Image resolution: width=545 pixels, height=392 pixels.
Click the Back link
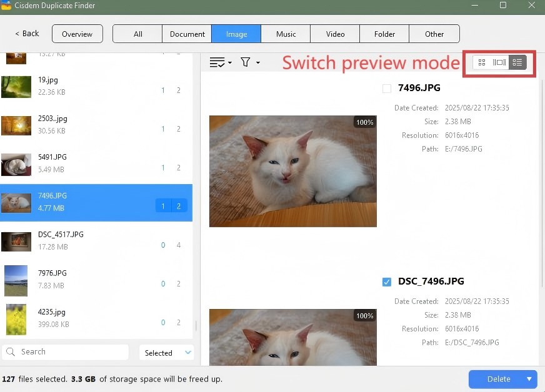[x=26, y=34]
